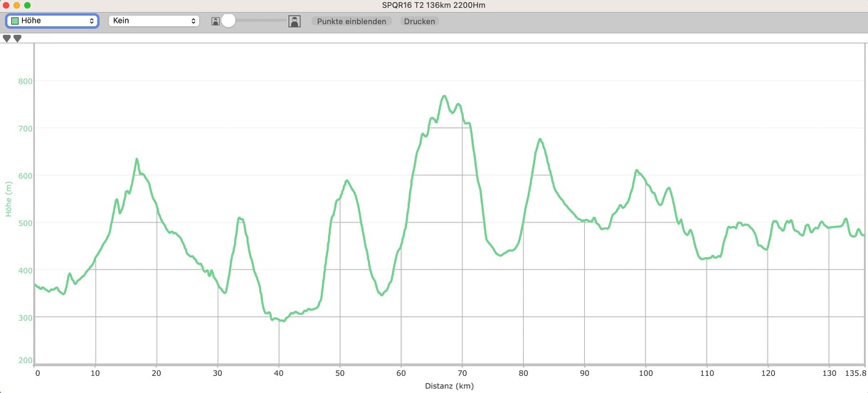Screen dimensions: 868x393
Task: Click the 200 elevation axis value
Action: (x=26, y=361)
